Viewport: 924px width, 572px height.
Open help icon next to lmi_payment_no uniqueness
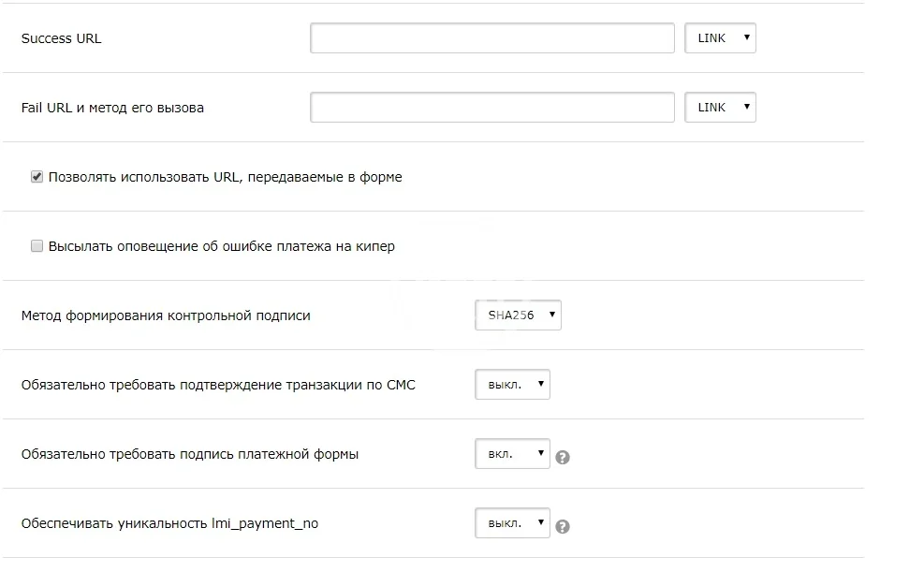(x=563, y=527)
